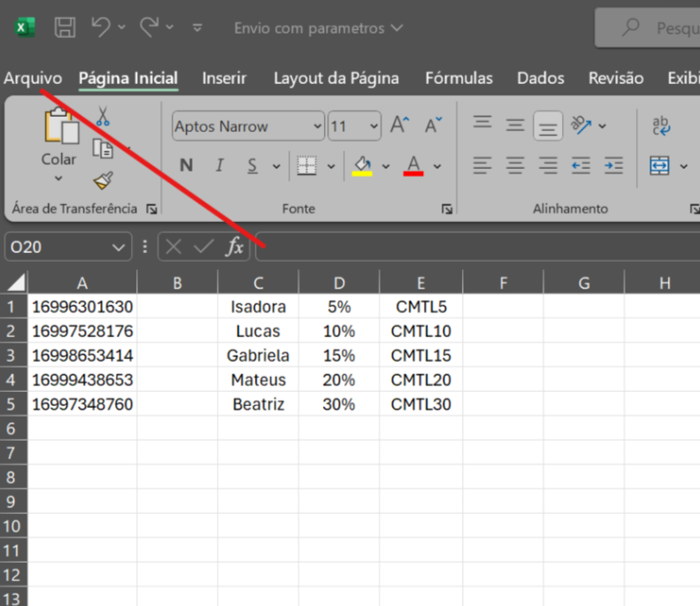The height and width of the screenshot is (606, 700).
Task: Click the Save icon in title bar
Action: click(65, 27)
